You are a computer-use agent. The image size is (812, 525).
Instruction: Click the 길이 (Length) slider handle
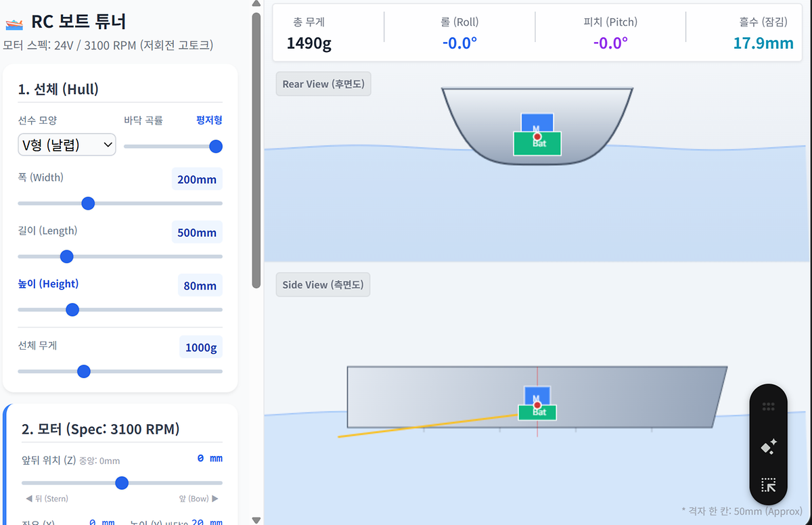[66, 256]
